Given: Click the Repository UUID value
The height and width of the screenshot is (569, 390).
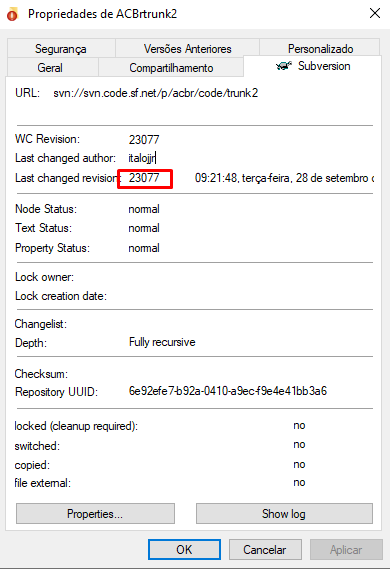Looking at the screenshot, I should (x=228, y=391).
